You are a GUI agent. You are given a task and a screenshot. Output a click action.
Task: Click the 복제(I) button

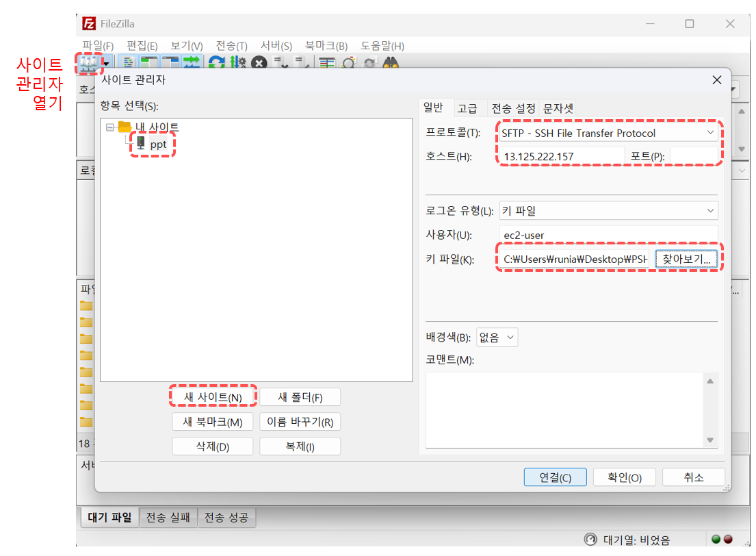tap(300, 446)
